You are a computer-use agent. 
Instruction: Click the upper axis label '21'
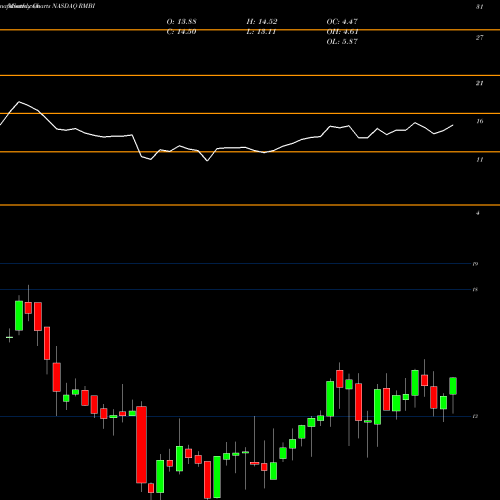pyautogui.click(x=479, y=83)
